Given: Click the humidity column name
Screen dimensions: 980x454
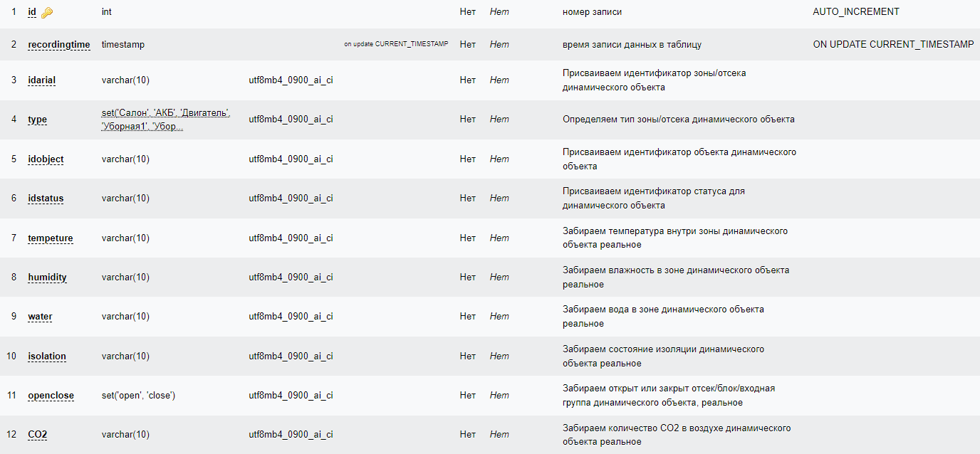Looking at the screenshot, I should point(48,277).
